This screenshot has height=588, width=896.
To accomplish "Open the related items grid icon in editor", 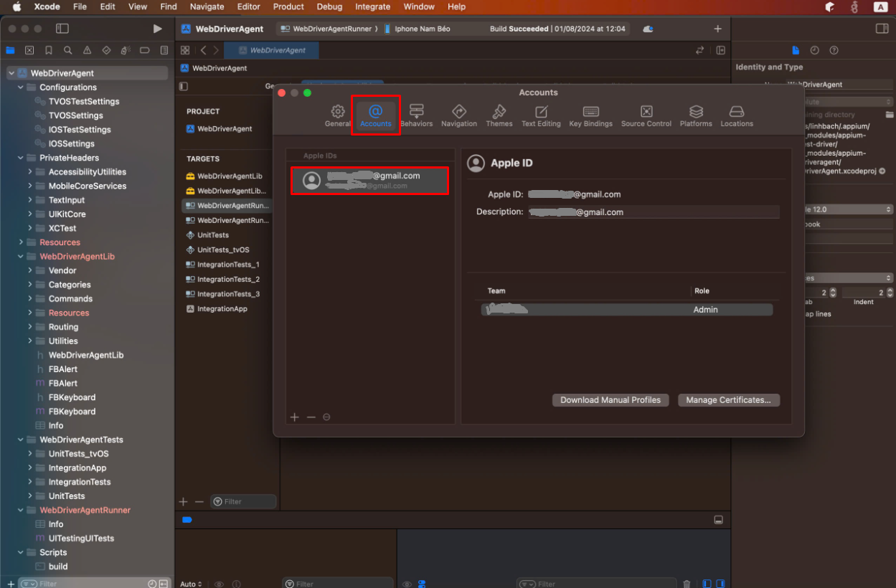I will pos(185,50).
